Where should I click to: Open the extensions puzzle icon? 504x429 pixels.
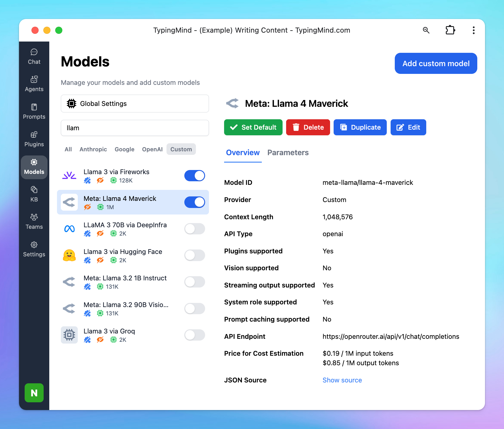[450, 30]
